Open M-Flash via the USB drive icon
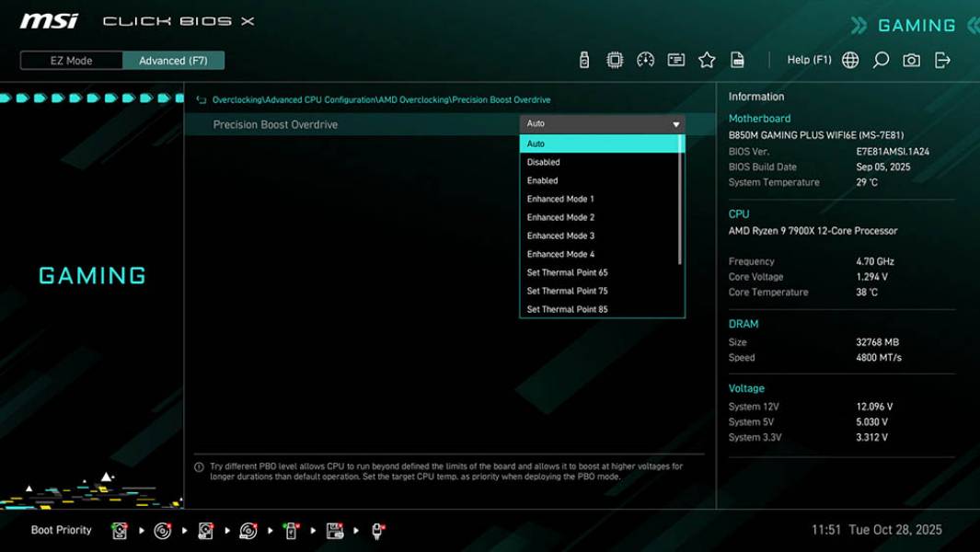 583,59
